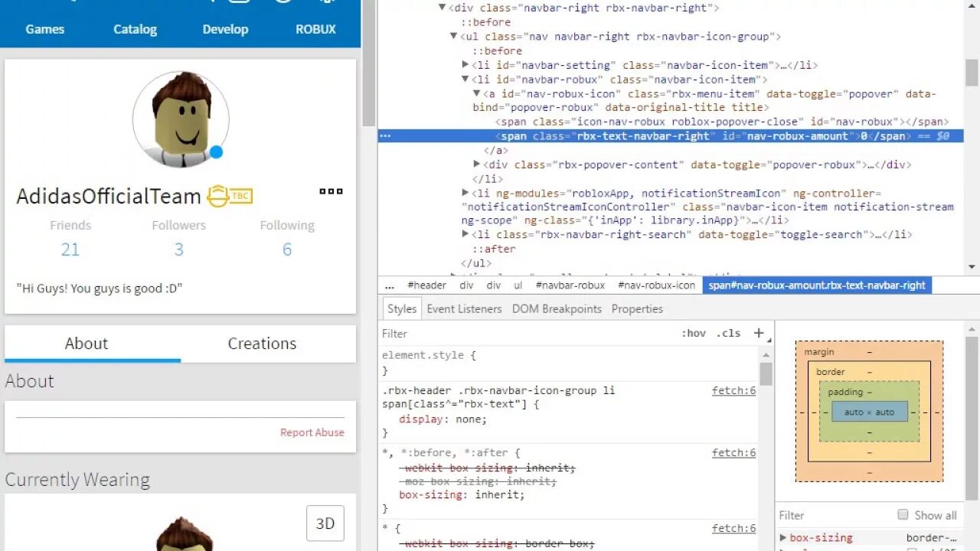Switch to the Creations tab
This screenshot has width=980, height=551.
[x=262, y=344]
